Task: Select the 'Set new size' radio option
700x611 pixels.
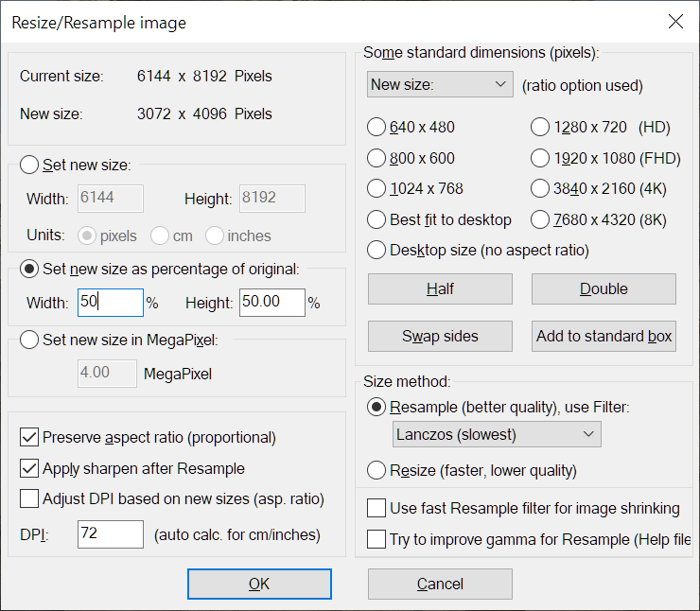Action: coord(29,166)
